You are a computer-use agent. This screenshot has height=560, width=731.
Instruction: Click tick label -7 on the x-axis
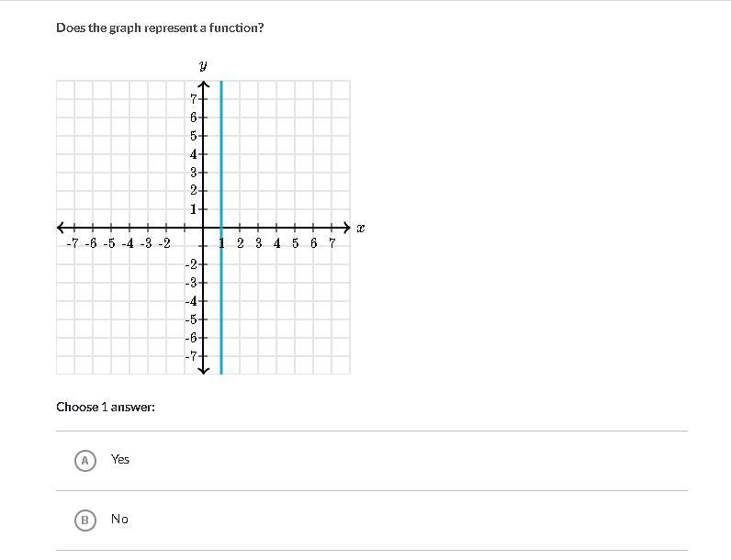(73, 243)
